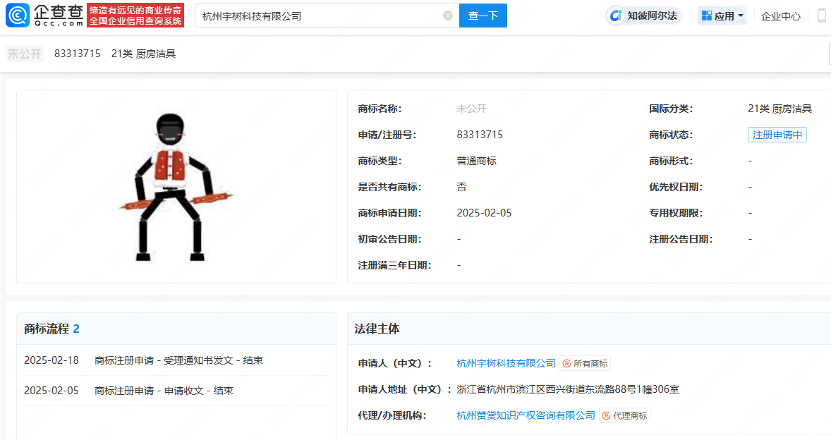Viewport: 832px width, 440px height.
Task: Open applicant link 杭州宇树科技有限公司
Action: tap(506, 363)
